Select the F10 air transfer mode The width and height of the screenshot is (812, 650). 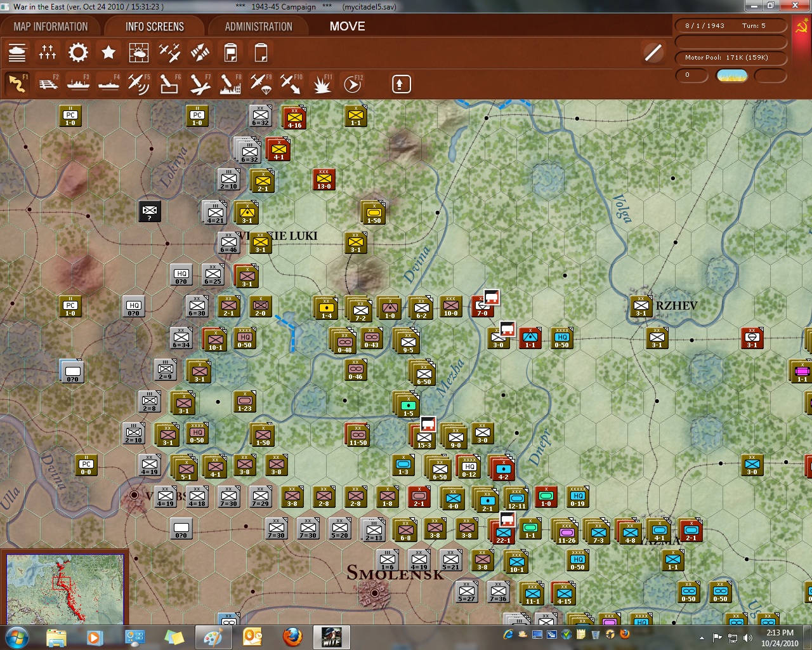pyautogui.click(x=291, y=84)
